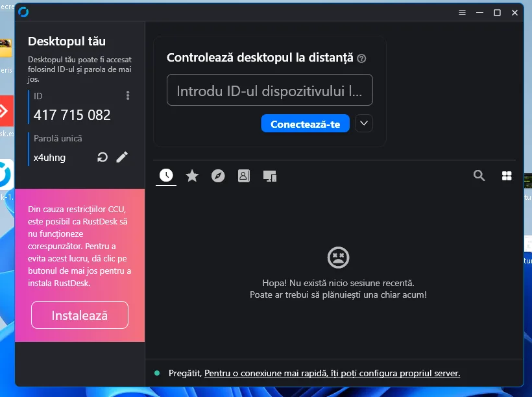The height and width of the screenshot is (397, 532).
Task: Search peers with the magnifier icon
Action: (479, 175)
